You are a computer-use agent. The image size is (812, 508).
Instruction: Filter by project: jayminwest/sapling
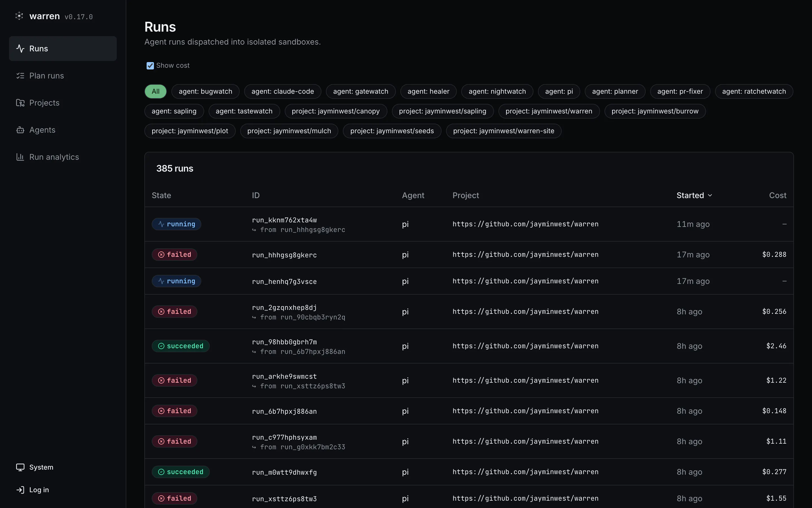pyautogui.click(x=443, y=111)
